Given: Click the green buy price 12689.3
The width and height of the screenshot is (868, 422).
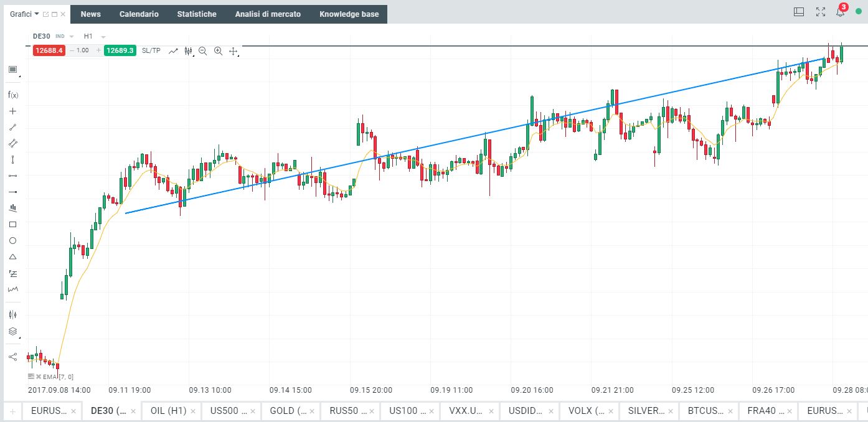Looking at the screenshot, I should pyautogui.click(x=120, y=50).
